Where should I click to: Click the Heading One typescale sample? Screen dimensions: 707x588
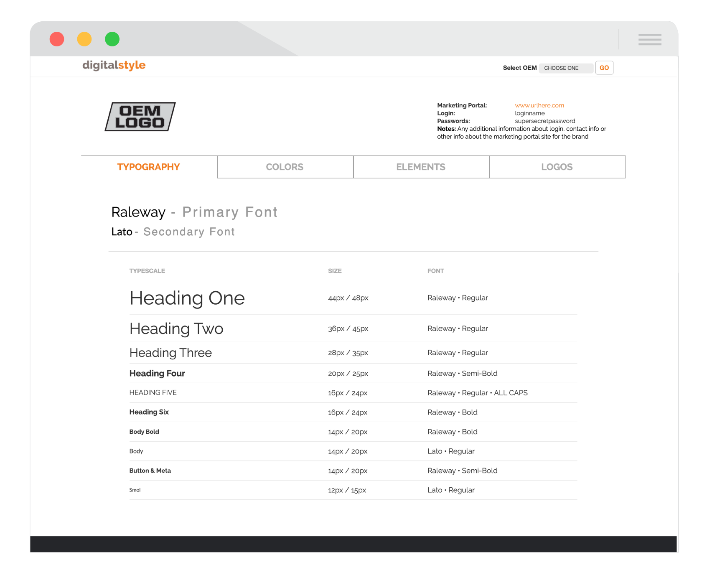coord(187,298)
